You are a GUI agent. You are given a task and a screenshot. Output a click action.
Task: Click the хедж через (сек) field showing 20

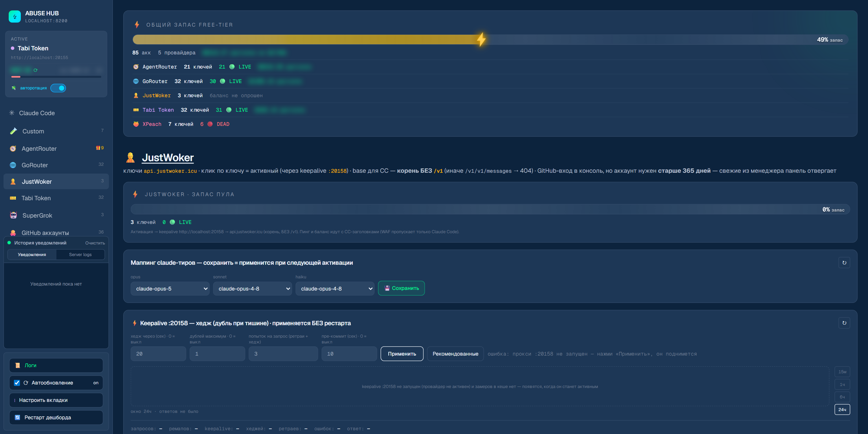tap(158, 354)
